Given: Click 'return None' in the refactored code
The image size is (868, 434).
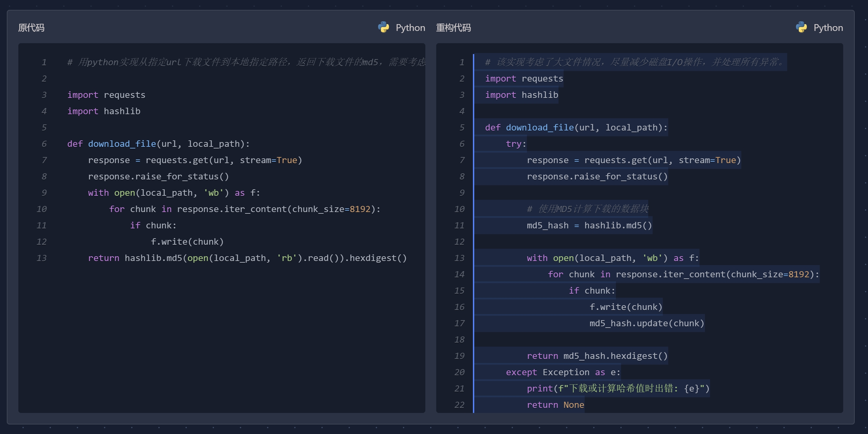Looking at the screenshot, I should pos(556,405).
